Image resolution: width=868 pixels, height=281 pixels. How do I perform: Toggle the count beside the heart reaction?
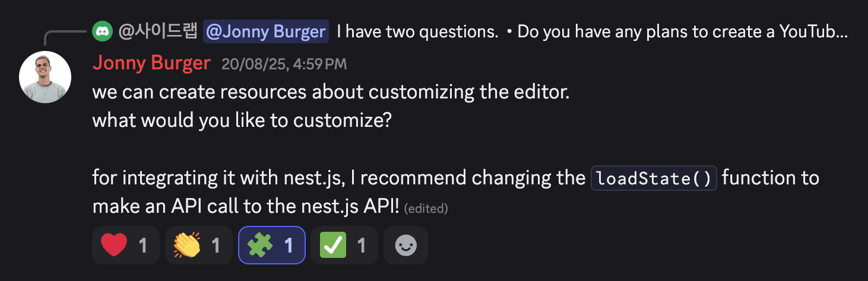[x=142, y=245]
